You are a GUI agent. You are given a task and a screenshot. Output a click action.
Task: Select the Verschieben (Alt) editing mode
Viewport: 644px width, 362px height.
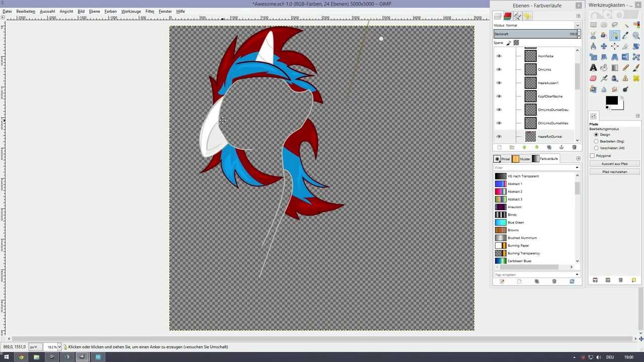[x=596, y=148]
